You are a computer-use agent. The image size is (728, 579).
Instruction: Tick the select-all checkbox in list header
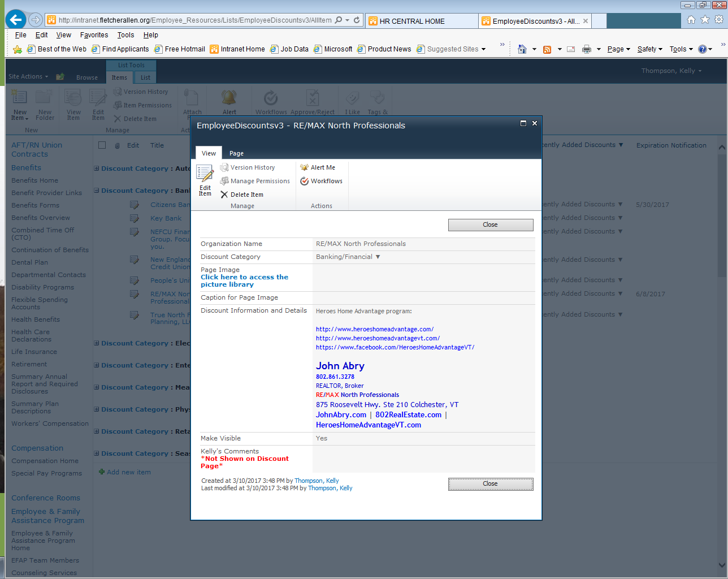[x=102, y=145]
